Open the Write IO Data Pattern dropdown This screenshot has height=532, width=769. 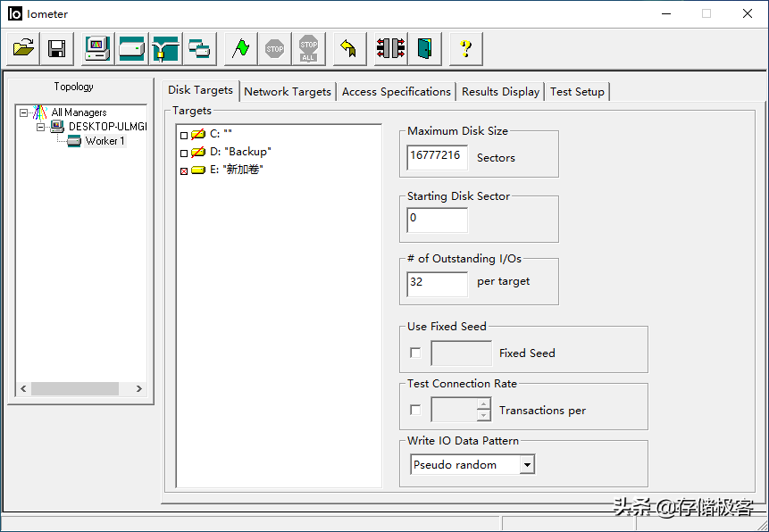click(527, 464)
